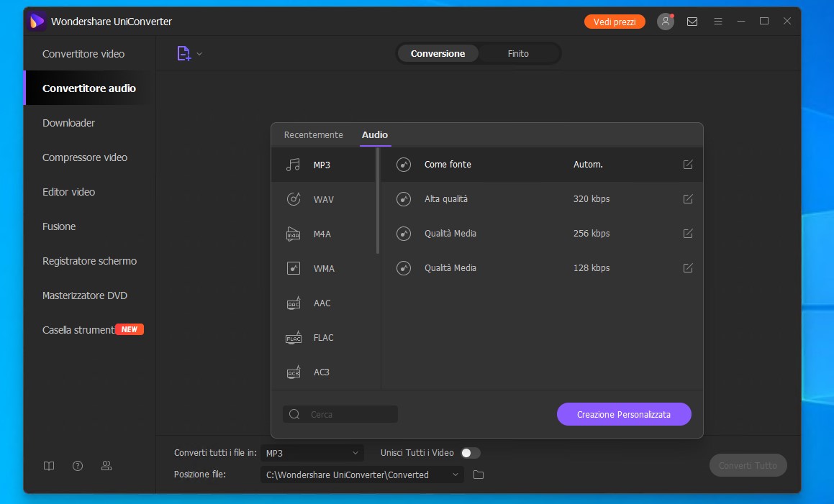Select the AC3 format icon

click(x=293, y=372)
